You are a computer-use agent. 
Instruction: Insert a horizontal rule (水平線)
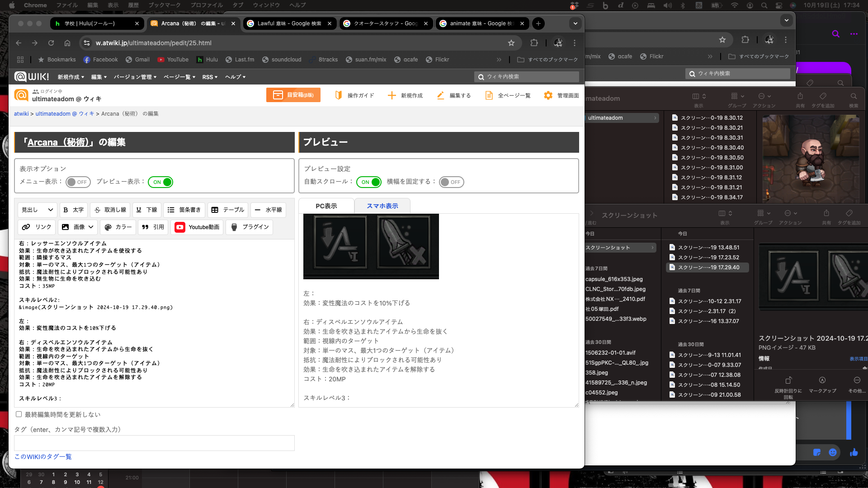[x=268, y=210]
